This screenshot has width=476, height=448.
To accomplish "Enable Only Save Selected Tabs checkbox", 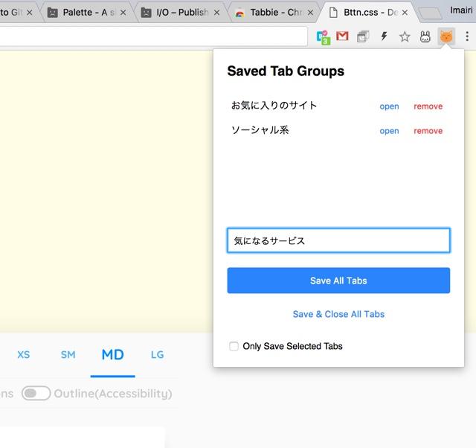I will (234, 346).
